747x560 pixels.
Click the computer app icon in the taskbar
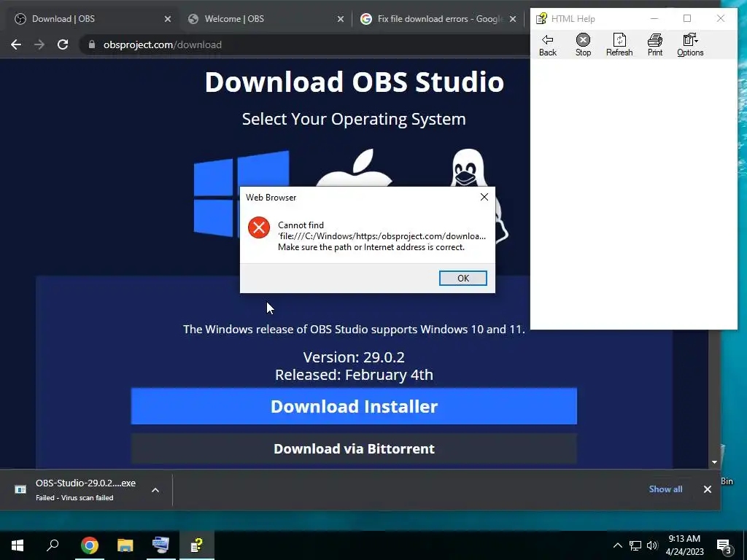(x=160, y=545)
